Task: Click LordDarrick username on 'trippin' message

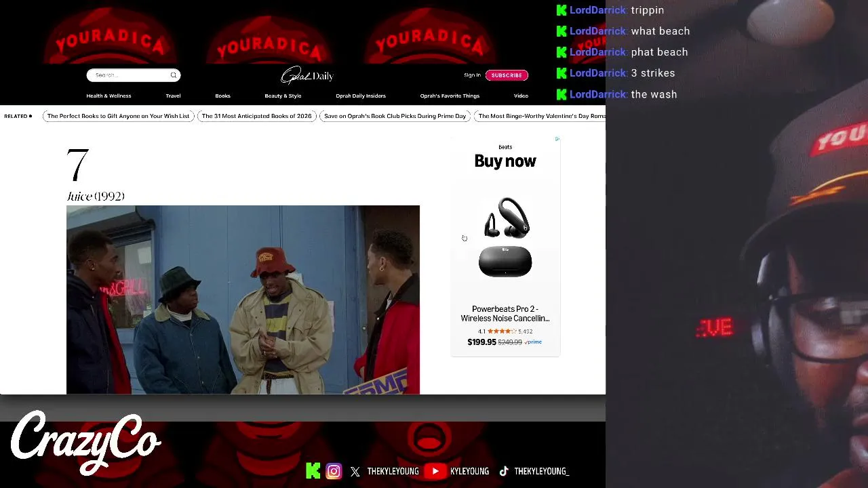Action: (x=597, y=10)
